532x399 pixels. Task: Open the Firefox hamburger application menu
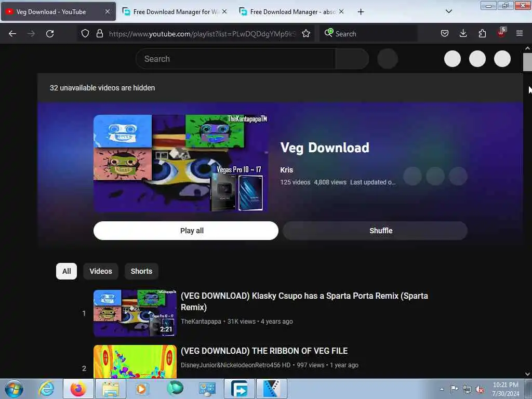coord(520,33)
